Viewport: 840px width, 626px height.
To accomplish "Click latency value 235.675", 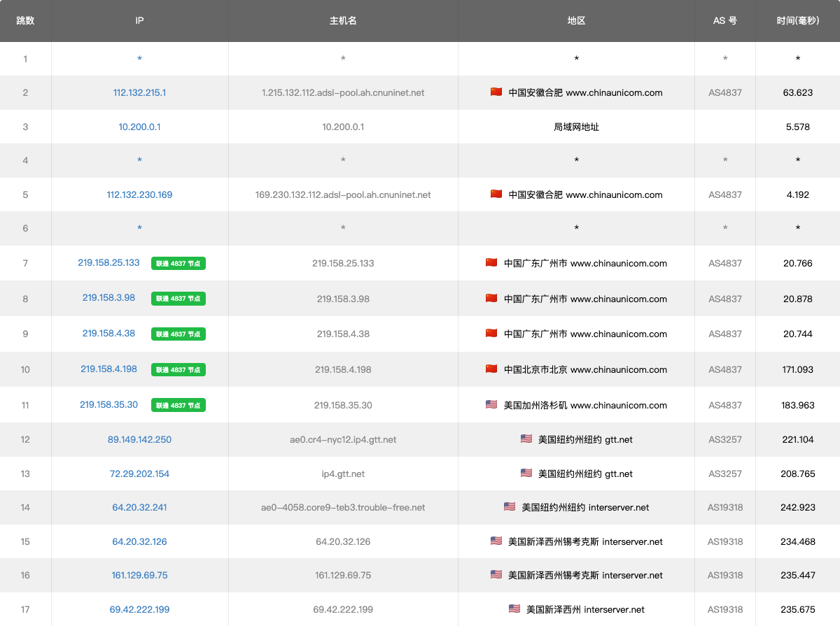I will [x=798, y=609].
